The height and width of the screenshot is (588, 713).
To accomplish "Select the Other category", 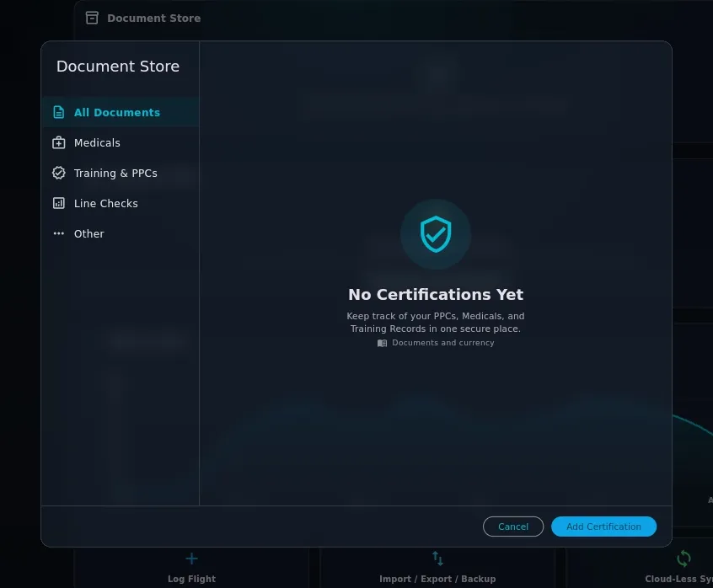I will tap(120, 233).
